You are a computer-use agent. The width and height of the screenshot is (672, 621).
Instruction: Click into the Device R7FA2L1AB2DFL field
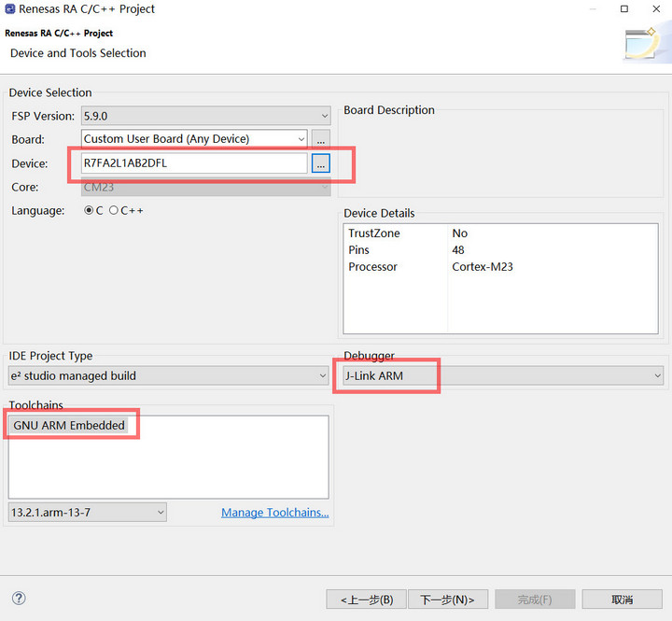pos(194,163)
